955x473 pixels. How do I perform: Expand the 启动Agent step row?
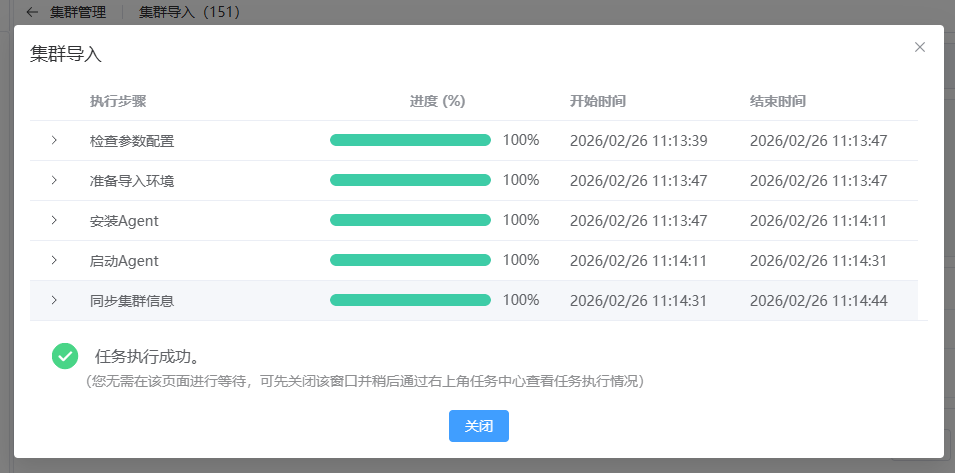(x=54, y=260)
